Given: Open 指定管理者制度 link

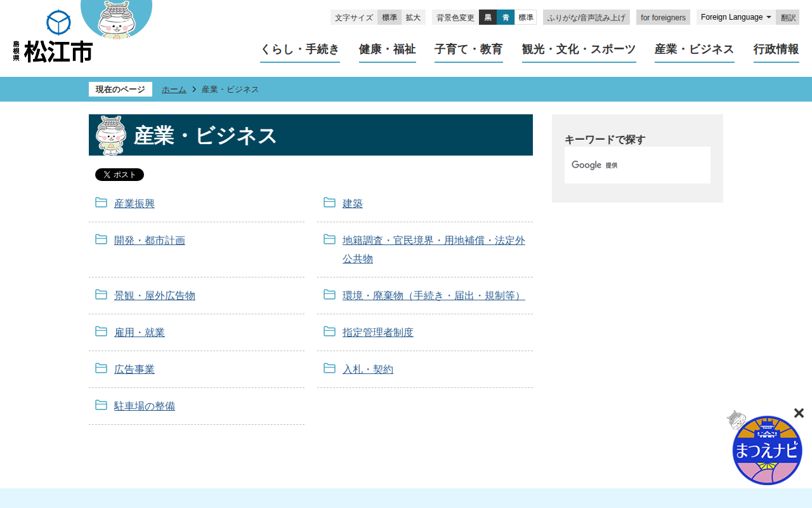Looking at the screenshot, I should pyautogui.click(x=378, y=333).
